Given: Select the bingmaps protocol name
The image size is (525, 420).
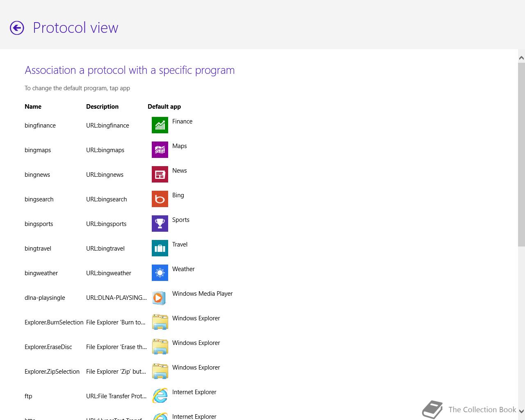Looking at the screenshot, I should [38, 150].
